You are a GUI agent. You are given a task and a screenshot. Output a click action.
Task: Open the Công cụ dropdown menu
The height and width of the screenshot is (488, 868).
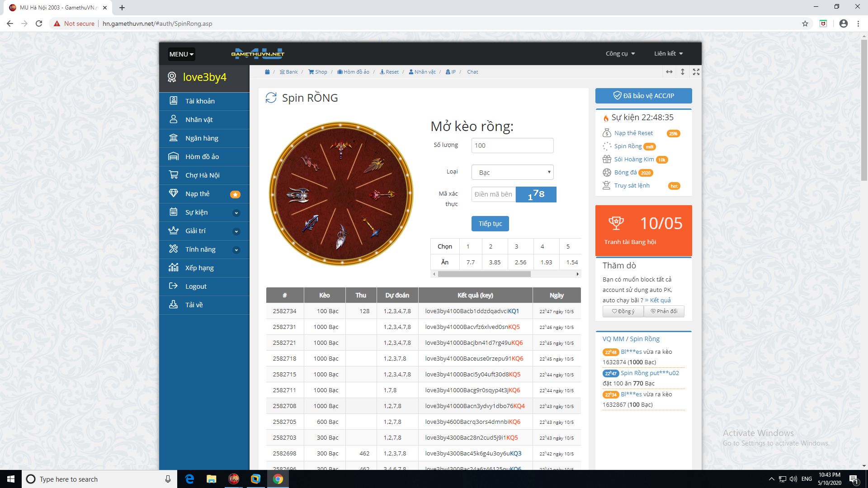(x=620, y=54)
